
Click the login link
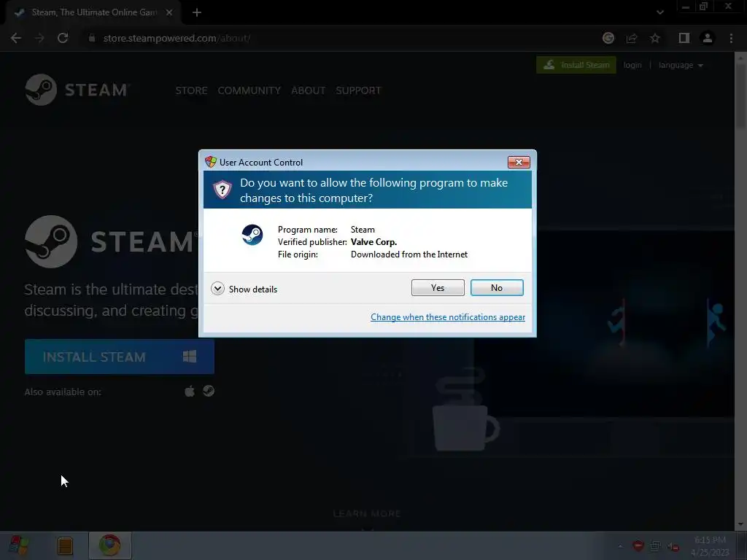click(x=632, y=65)
